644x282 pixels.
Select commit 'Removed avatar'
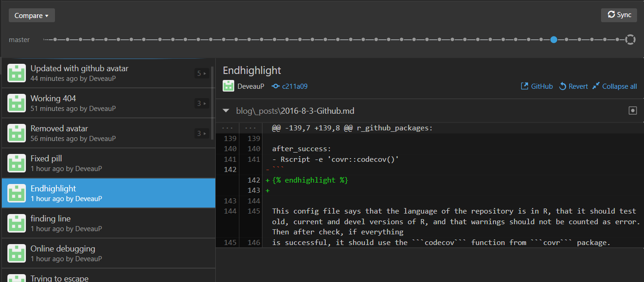point(109,133)
